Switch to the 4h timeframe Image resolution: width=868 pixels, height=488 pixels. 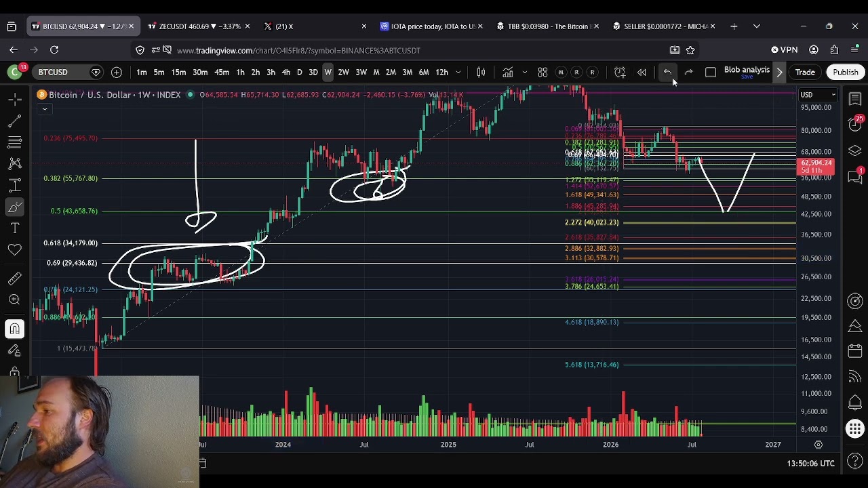[286, 73]
